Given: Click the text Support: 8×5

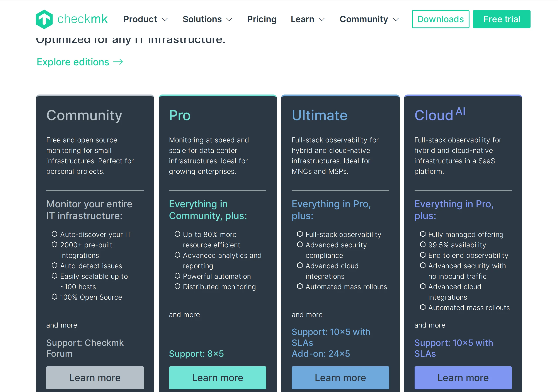Looking at the screenshot, I should (196, 354).
